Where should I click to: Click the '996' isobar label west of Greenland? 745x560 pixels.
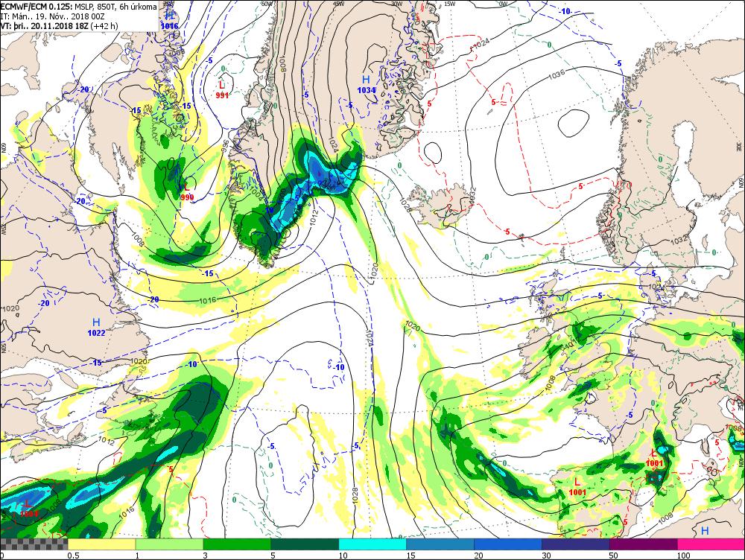(225, 145)
